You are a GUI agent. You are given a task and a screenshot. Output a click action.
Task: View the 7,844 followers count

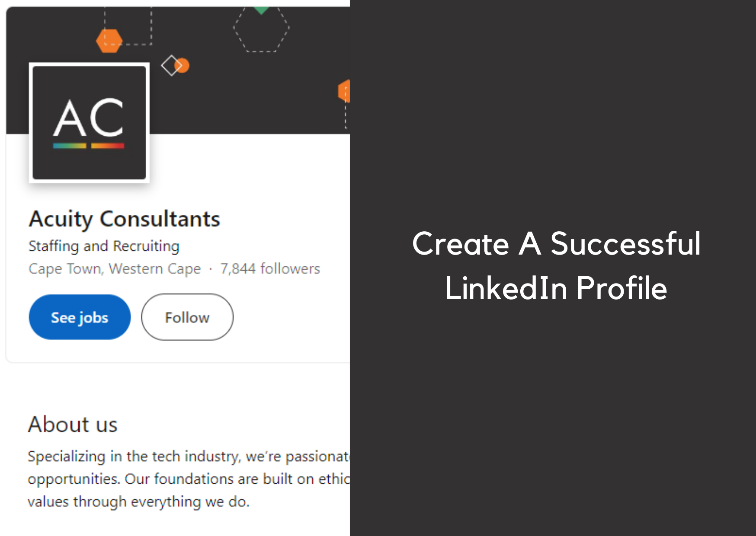270,269
